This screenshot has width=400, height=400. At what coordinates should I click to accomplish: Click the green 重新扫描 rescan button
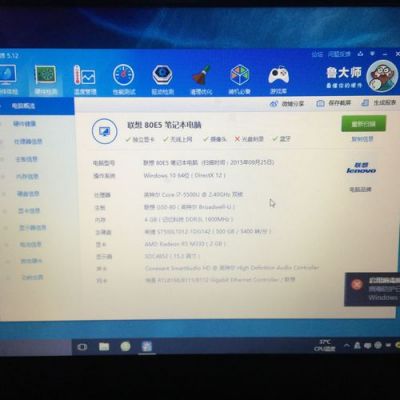click(364, 124)
